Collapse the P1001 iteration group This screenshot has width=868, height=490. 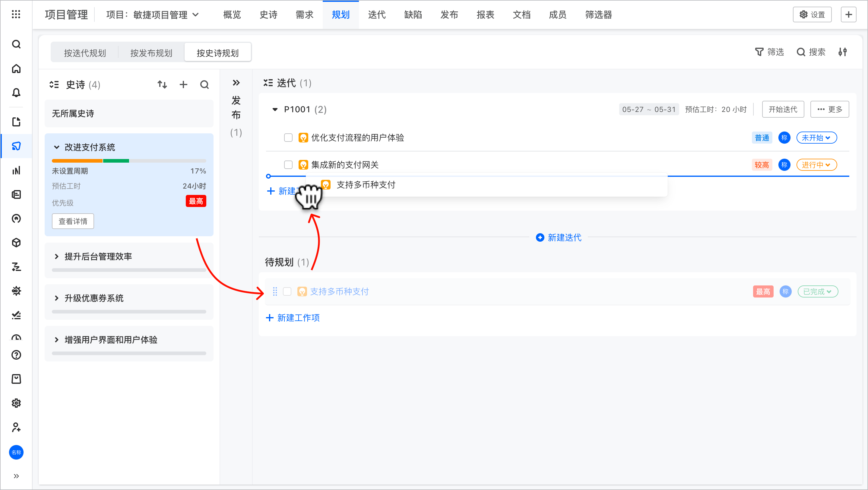[x=275, y=110]
